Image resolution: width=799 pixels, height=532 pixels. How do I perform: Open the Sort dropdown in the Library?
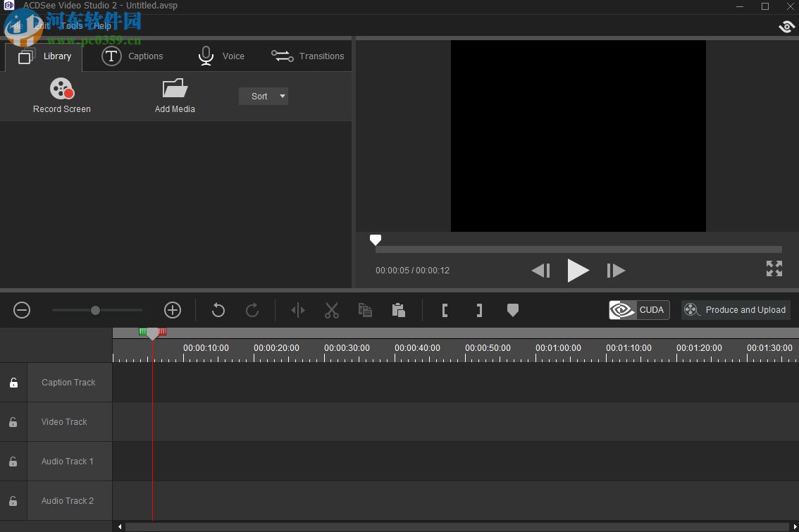click(x=264, y=96)
